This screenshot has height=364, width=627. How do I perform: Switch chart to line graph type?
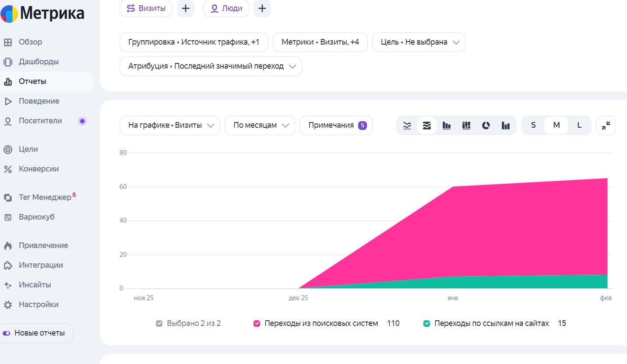click(407, 126)
